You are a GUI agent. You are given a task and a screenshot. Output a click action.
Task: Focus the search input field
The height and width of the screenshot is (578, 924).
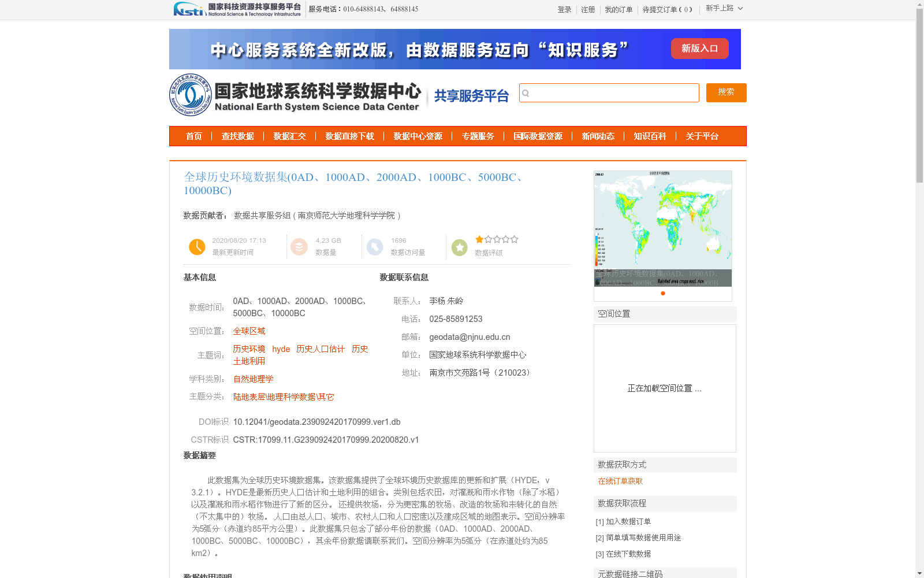[609, 92]
